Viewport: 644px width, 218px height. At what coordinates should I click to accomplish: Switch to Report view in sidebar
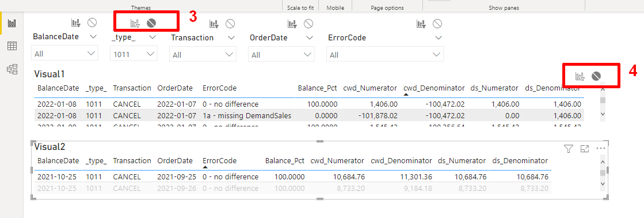[12, 23]
